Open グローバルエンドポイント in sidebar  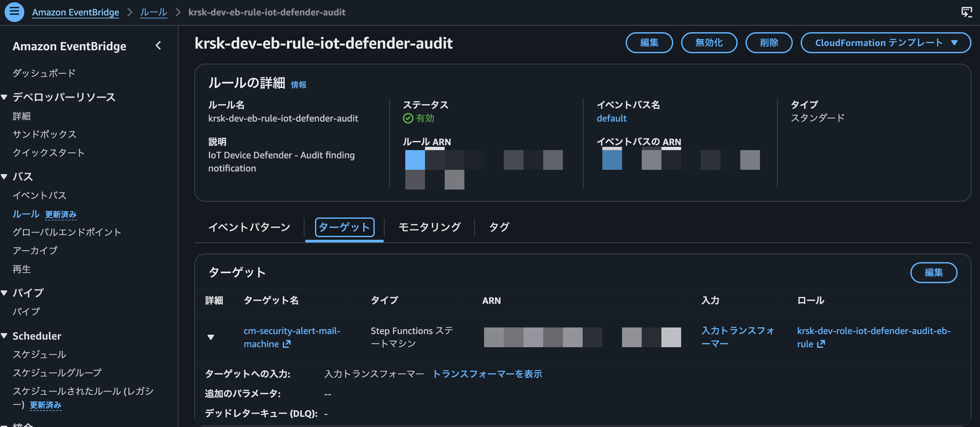(x=67, y=232)
